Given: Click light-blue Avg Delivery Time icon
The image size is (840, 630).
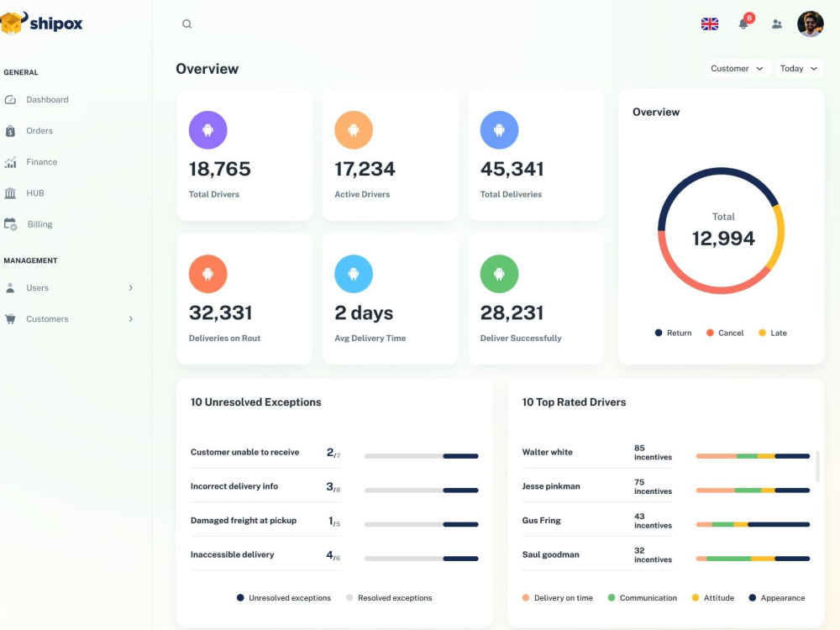Looking at the screenshot, I should pyautogui.click(x=354, y=274).
